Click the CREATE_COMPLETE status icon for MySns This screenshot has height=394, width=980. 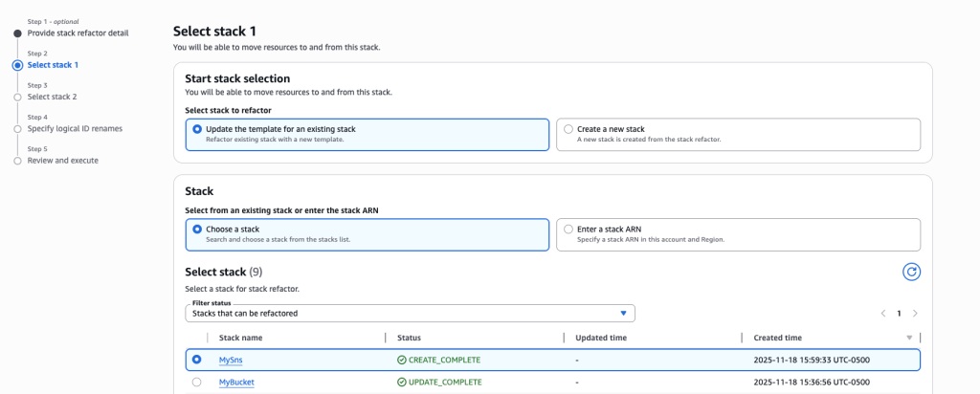tap(401, 360)
